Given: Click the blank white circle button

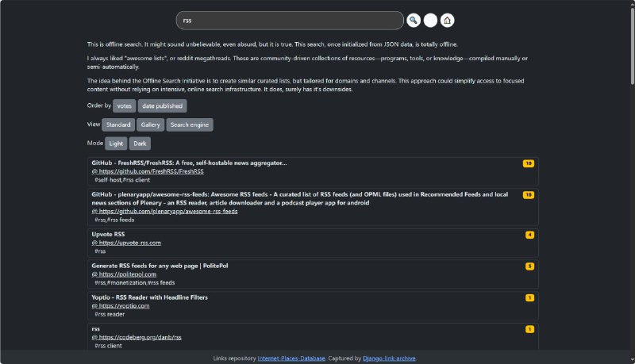Looking at the screenshot, I should tap(430, 21).
